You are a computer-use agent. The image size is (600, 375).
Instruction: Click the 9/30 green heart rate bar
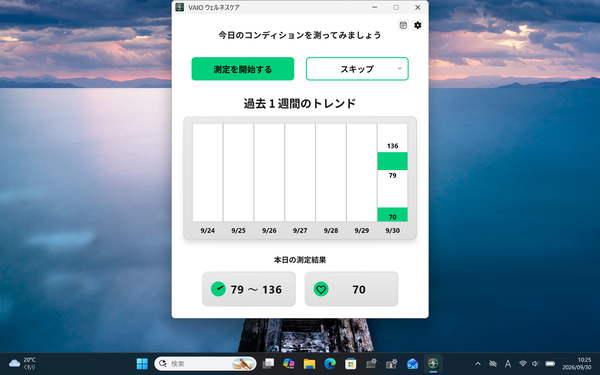pos(392,214)
